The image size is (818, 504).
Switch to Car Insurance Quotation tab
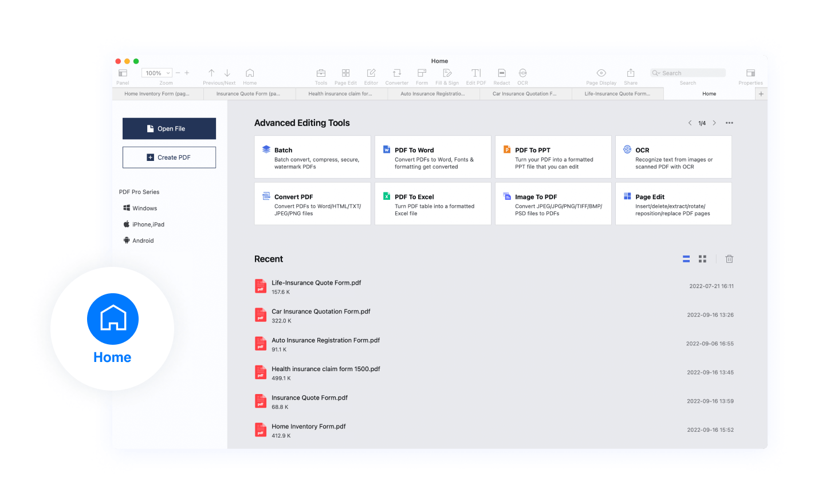525,94
